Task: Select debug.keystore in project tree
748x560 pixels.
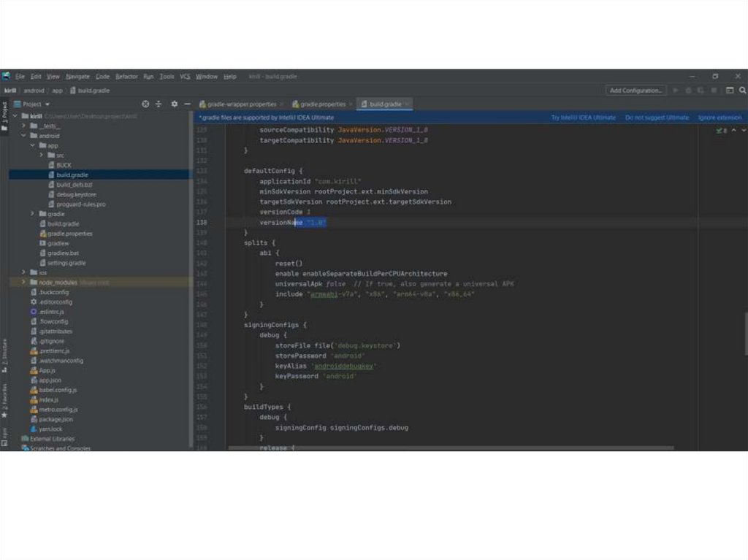Action: 72,194
